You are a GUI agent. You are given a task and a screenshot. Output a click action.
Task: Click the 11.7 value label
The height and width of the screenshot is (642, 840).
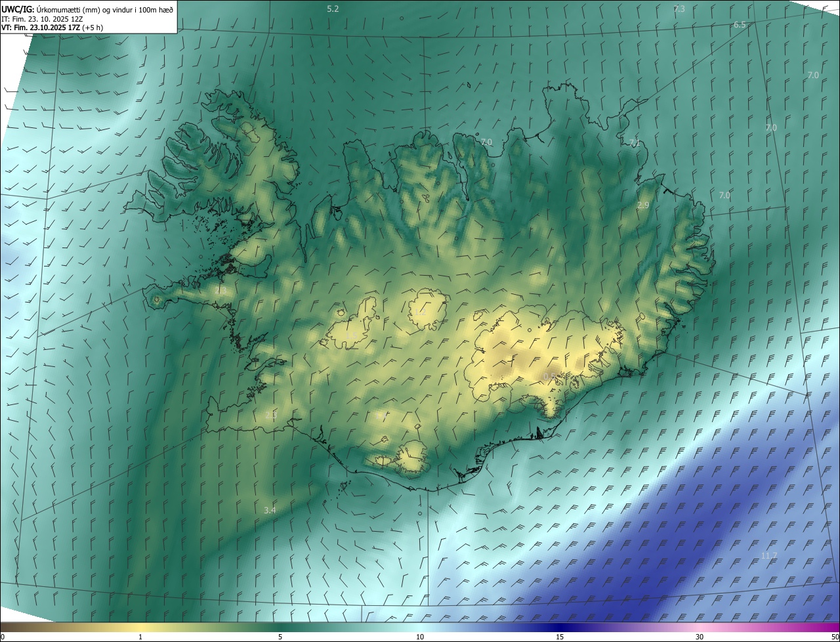(x=769, y=556)
